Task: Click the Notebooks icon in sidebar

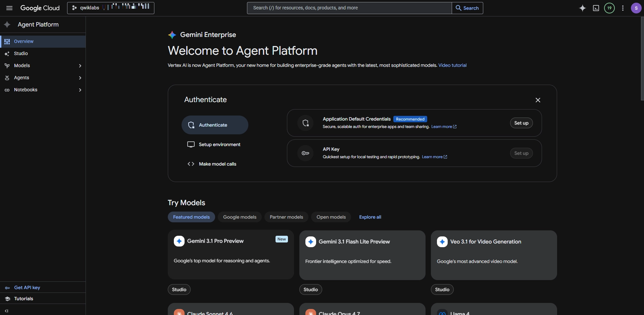Action: [7, 90]
